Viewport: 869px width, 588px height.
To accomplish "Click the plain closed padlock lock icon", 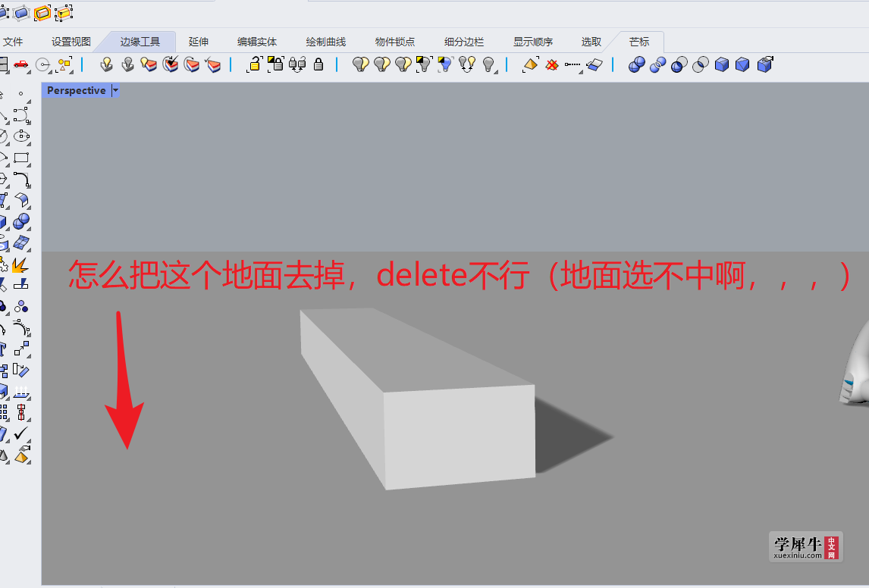I will point(318,64).
